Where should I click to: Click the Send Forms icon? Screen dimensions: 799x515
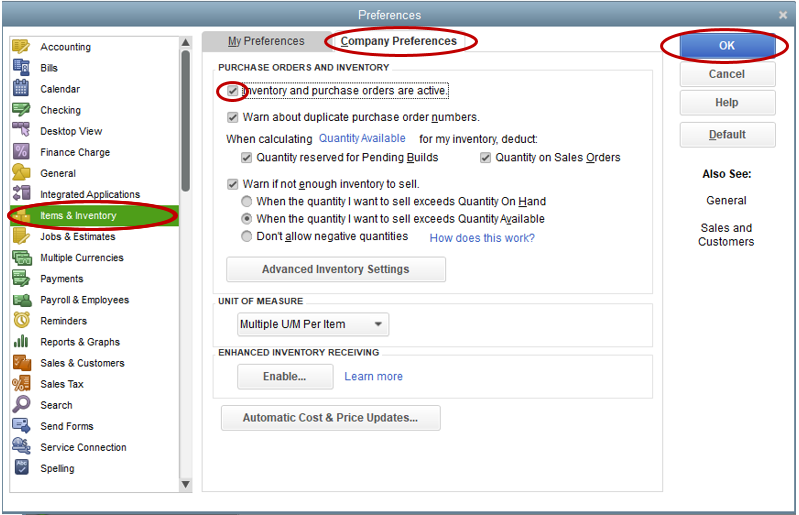pos(21,426)
